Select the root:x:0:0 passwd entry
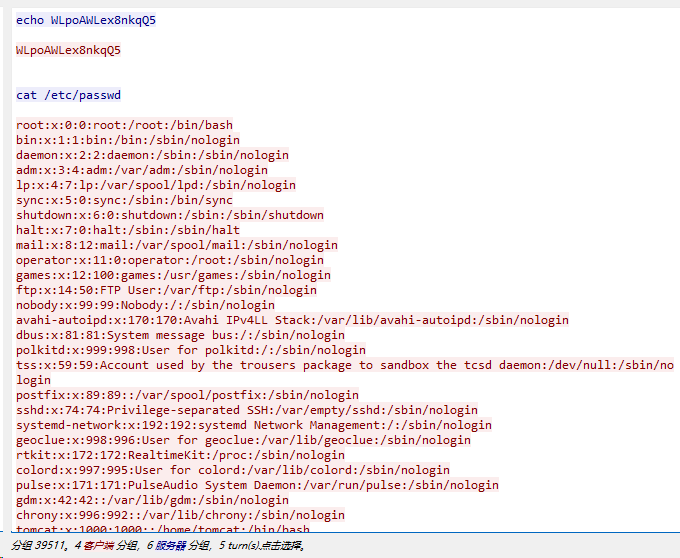This screenshot has width=680, height=558. pos(124,125)
